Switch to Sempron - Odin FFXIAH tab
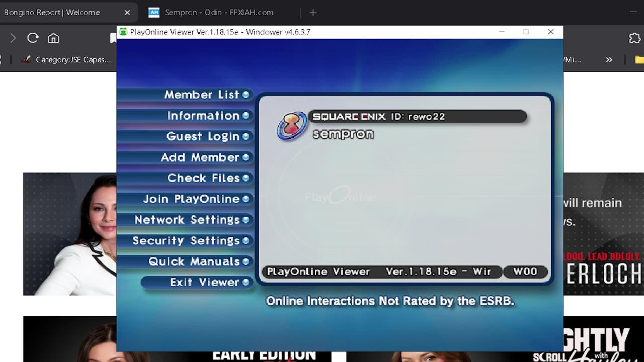This screenshot has width=644, height=362. [x=219, y=13]
